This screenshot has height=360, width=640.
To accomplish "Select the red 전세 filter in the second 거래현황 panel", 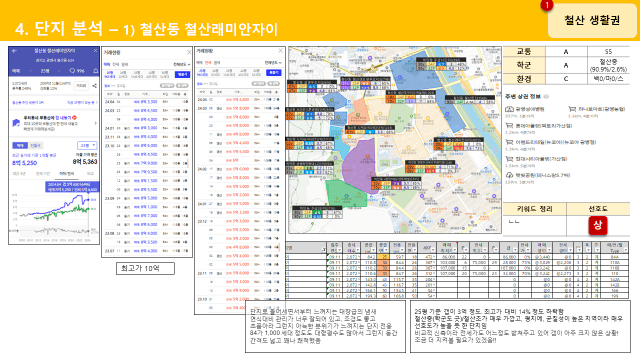I will pos(208,63).
